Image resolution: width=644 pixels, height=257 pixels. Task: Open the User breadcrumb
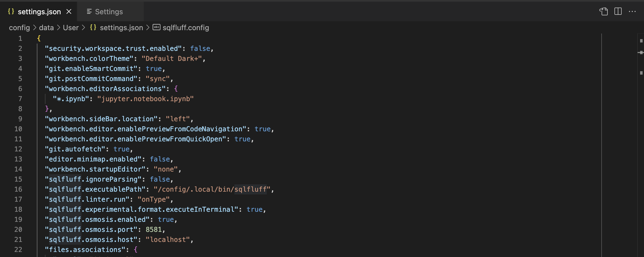[x=71, y=28]
